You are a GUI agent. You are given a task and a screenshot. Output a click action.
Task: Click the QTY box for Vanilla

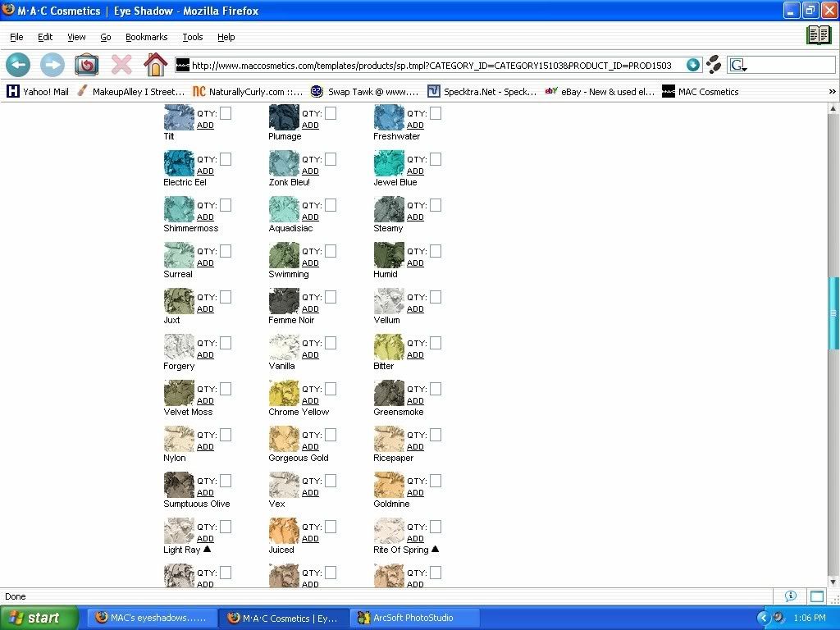pos(331,344)
